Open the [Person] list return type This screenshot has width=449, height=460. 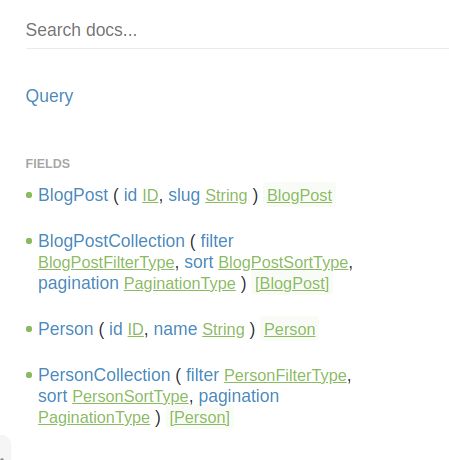pyautogui.click(x=200, y=417)
